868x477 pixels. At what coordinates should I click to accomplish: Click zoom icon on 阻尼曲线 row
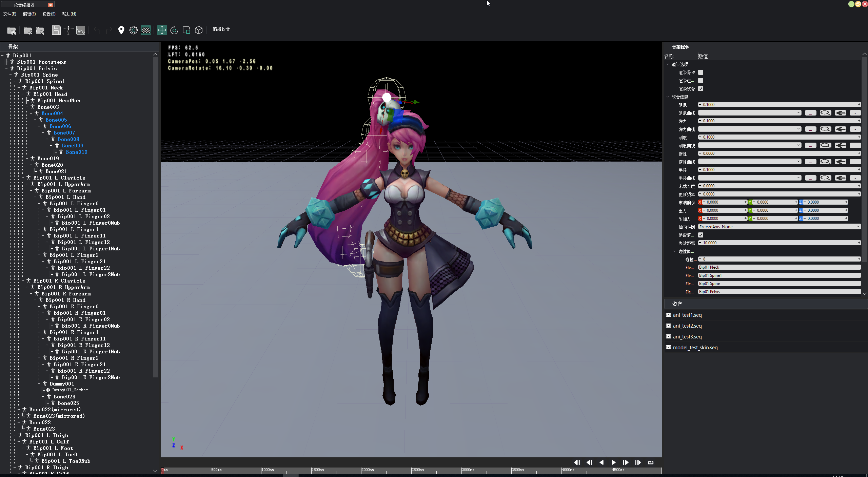point(825,113)
